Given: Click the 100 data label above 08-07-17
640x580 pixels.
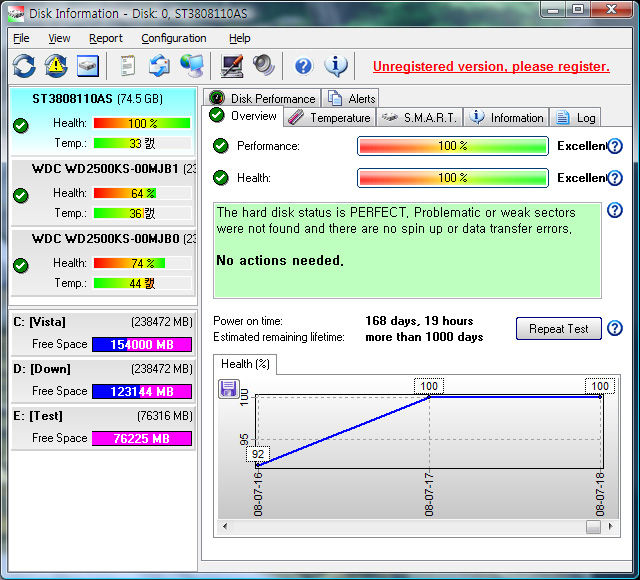Looking at the screenshot, I should coord(429,386).
